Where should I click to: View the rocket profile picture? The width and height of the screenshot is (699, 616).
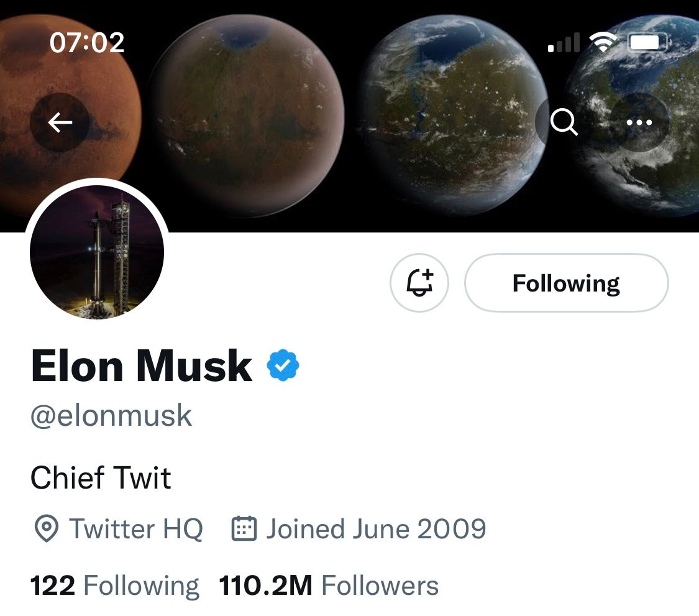[x=97, y=252]
